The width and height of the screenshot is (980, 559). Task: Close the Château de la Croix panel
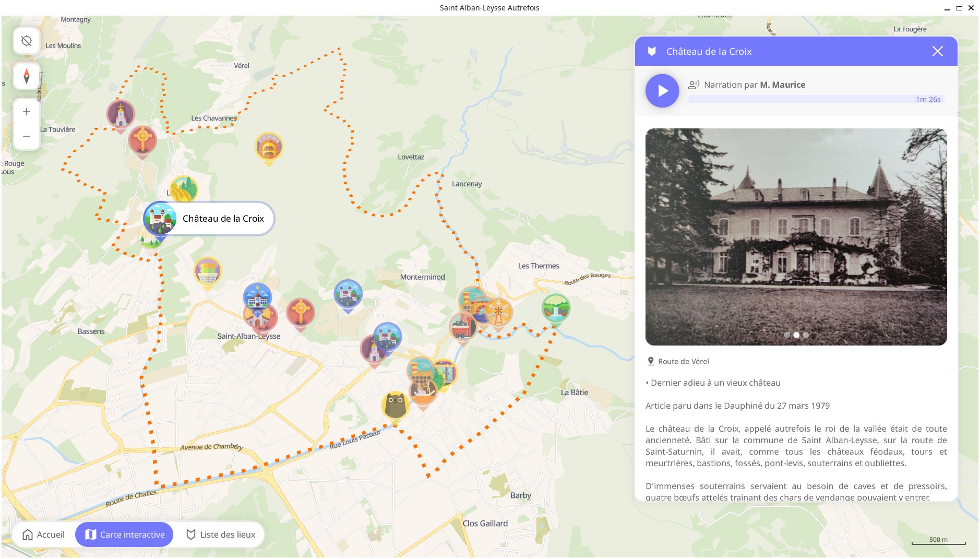937,51
